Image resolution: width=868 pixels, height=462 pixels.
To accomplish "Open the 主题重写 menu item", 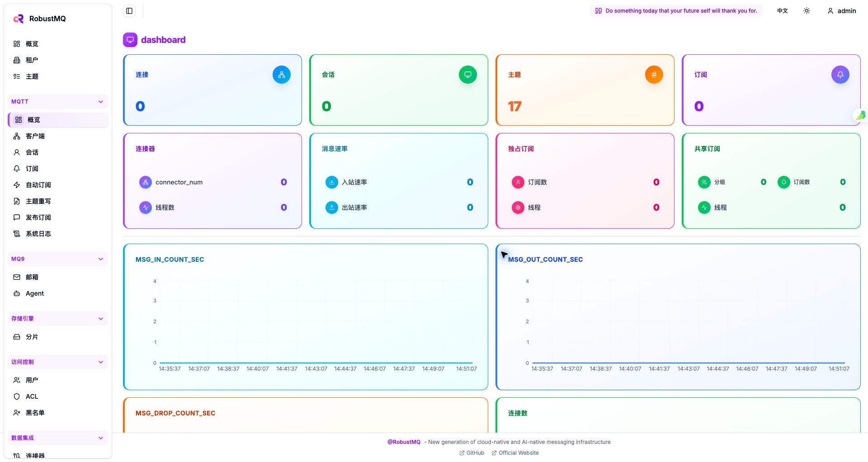I will 57,201.
